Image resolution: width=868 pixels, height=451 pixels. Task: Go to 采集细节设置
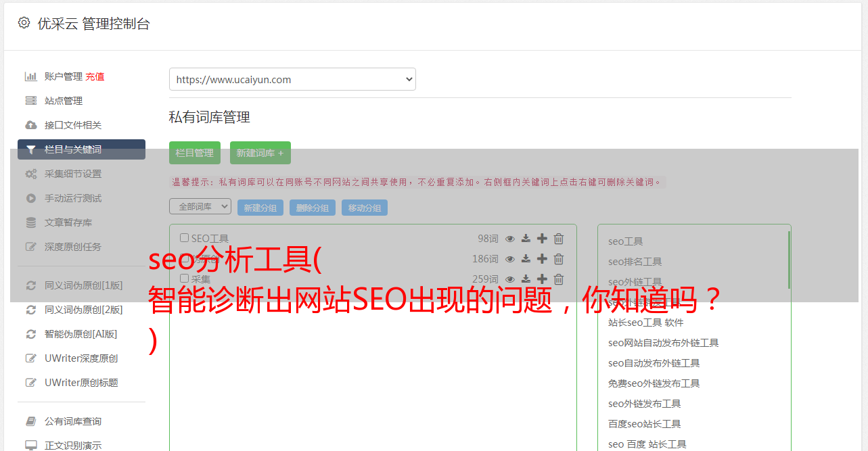(x=73, y=174)
